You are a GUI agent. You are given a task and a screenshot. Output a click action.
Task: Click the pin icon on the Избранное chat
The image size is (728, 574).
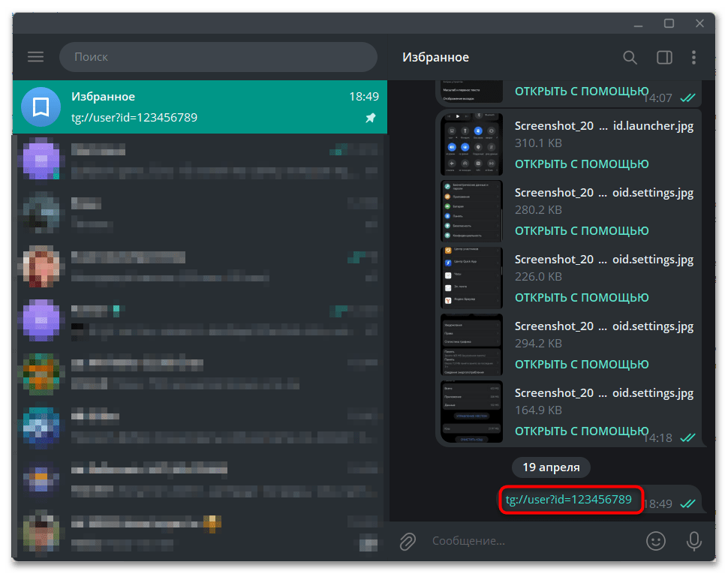tap(371, 118)
